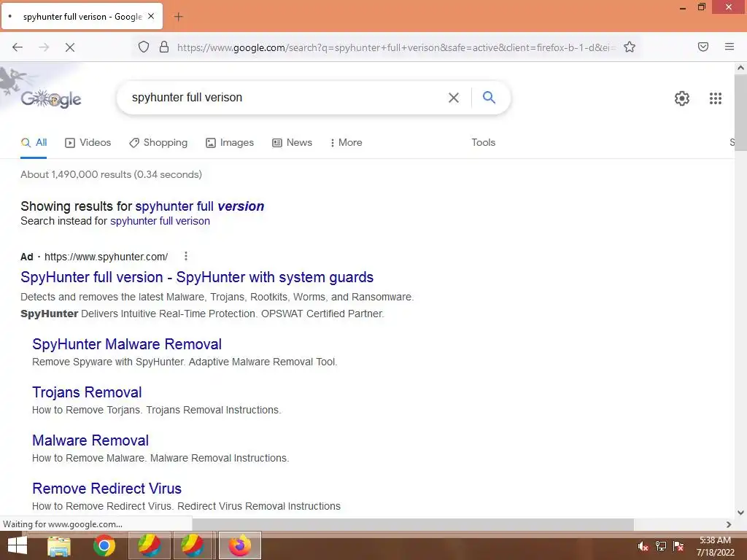Bookmark this page with the star

[630, 47]
